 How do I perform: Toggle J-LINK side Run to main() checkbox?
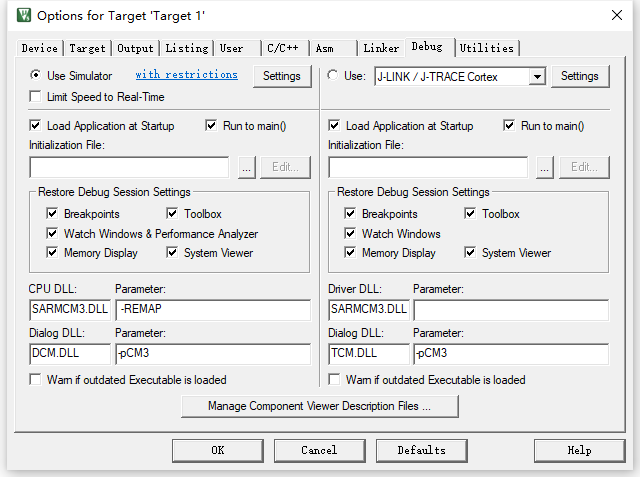[x=509, y=125]
